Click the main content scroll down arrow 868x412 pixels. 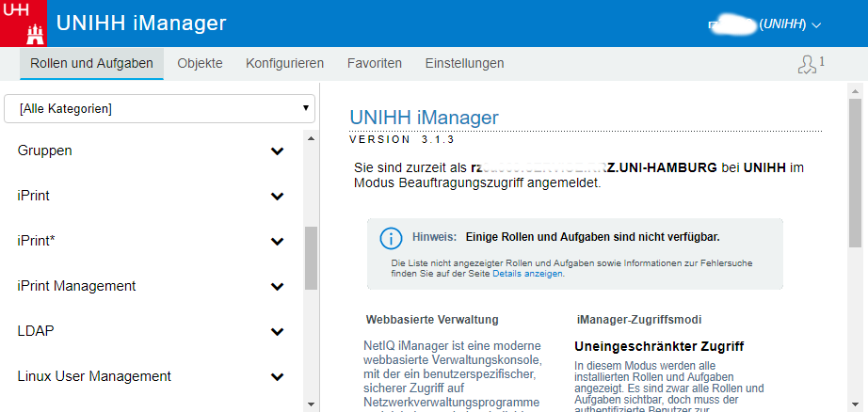click(x=855, y=404)
